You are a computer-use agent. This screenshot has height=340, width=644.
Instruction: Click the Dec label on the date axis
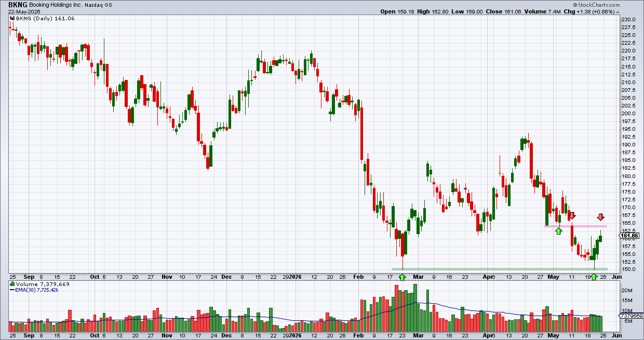tap(226, 277)
